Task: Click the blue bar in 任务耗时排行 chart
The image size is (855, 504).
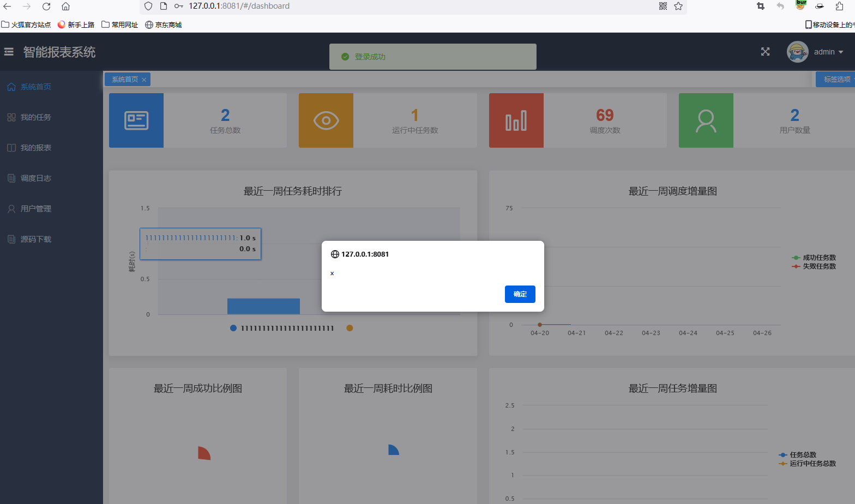Action: [263, 306]
